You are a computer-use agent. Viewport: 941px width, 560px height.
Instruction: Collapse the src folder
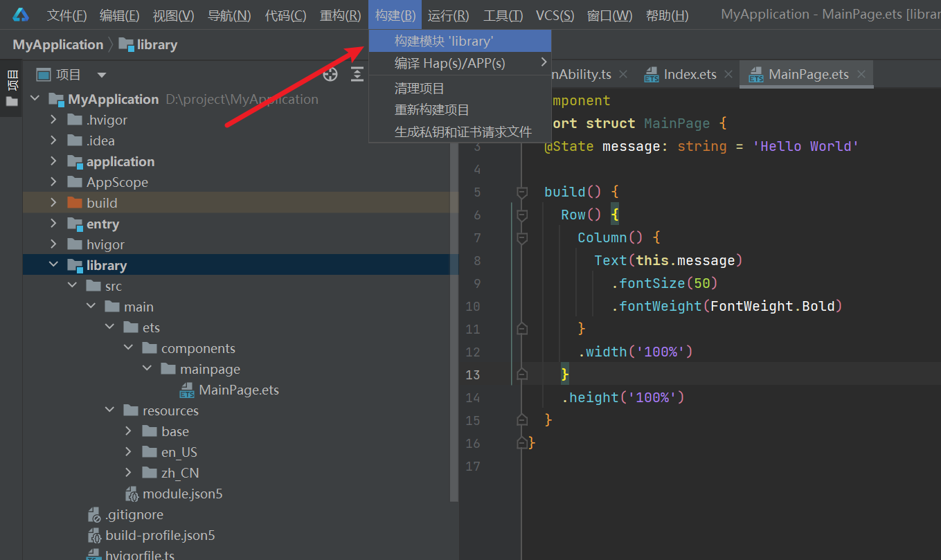pos(73,286)
